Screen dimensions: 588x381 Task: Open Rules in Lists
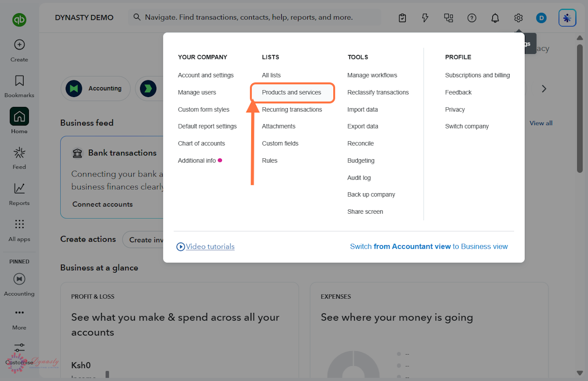[269, 160]
